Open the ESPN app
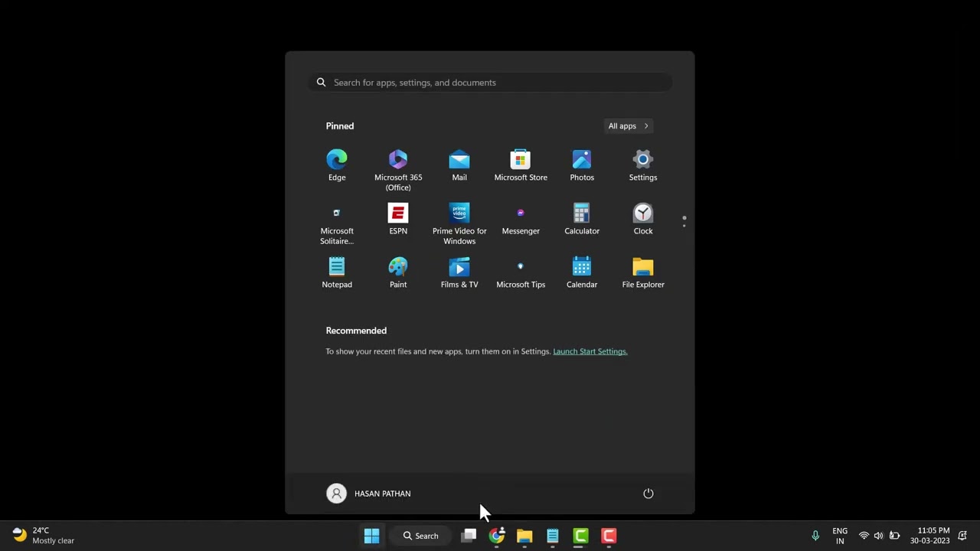The height and width of the screenshot is (551, 980). [x=398, y=220]
